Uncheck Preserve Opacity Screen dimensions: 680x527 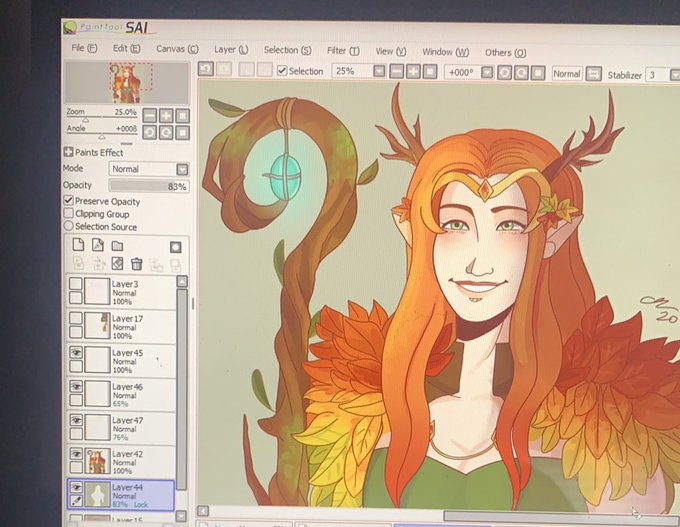tap(69, 200)
